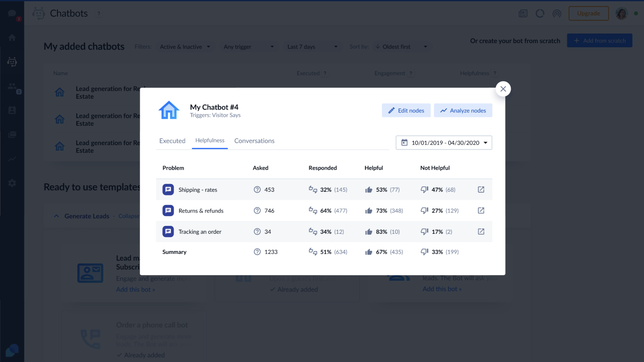
Task: Click the Shipping - rates message icon
Action: click(168, 190)
